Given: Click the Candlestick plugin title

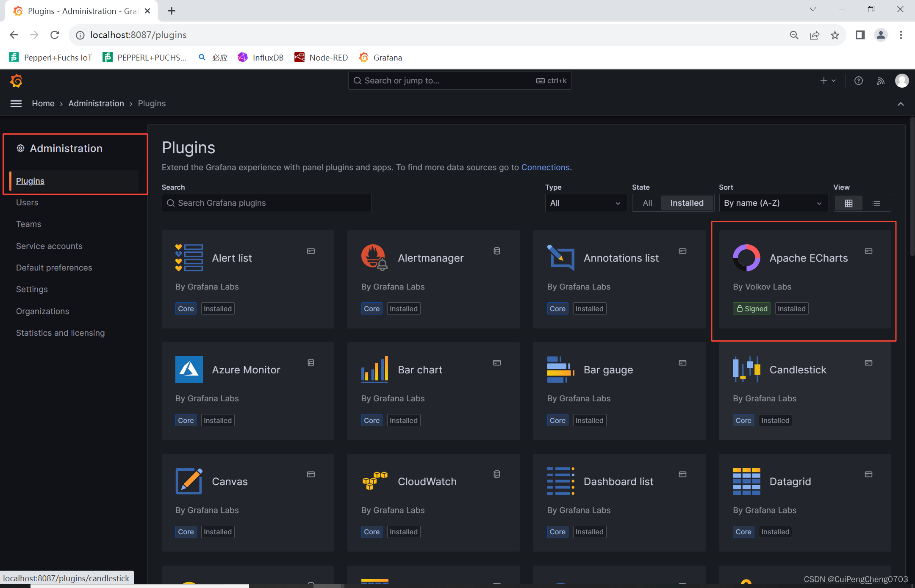Looking at the screenshot, I should click(798, 370).
